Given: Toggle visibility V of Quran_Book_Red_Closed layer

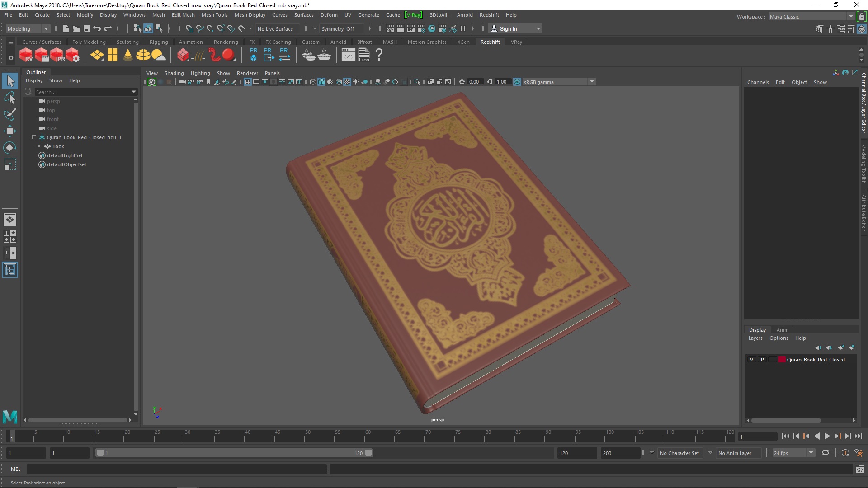Looking at the screenshot, I should coord(751,360).
